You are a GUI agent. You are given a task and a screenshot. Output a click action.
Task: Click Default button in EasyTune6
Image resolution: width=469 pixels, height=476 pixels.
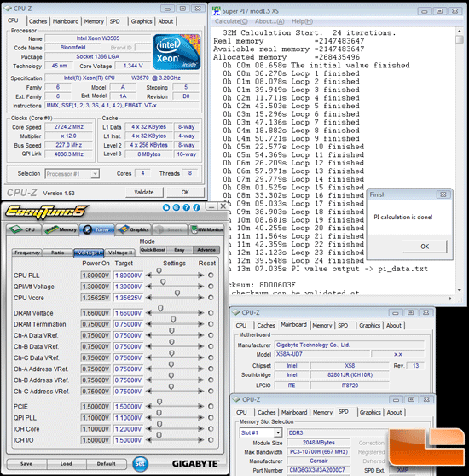[x=106, y=464]
